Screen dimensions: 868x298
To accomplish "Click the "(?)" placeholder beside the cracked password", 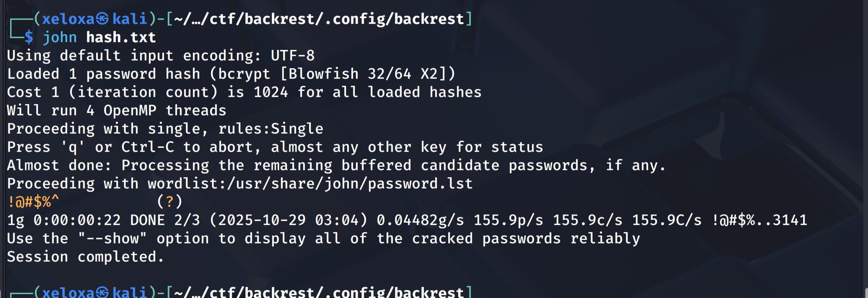I will point(170,202).
